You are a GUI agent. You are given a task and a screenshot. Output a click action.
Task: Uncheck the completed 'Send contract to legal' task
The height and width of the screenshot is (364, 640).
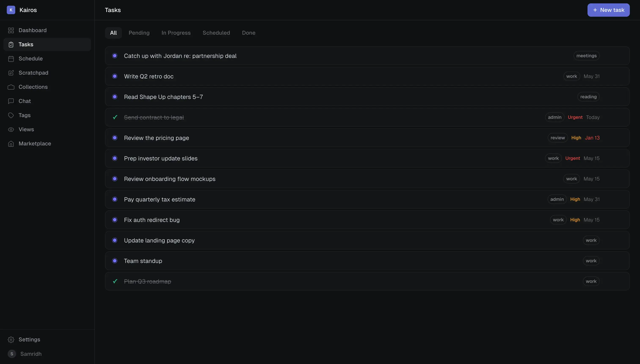point(115,117)
